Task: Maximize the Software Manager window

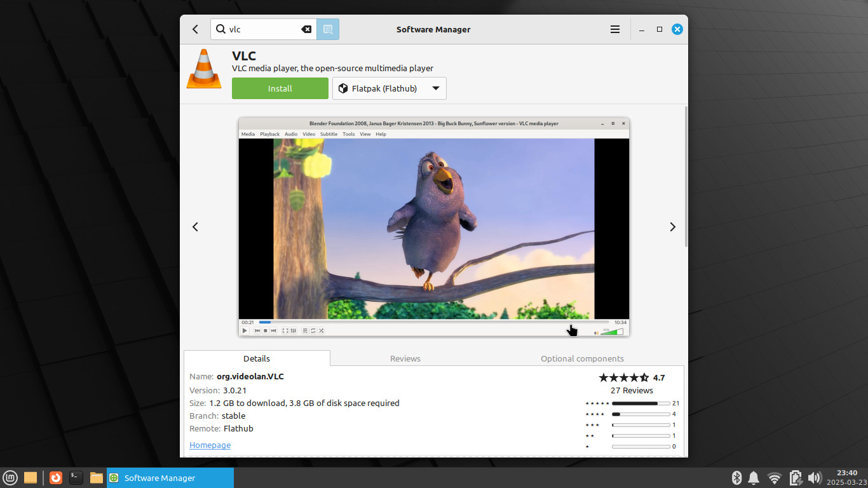Action: click(x=660, y=29)
